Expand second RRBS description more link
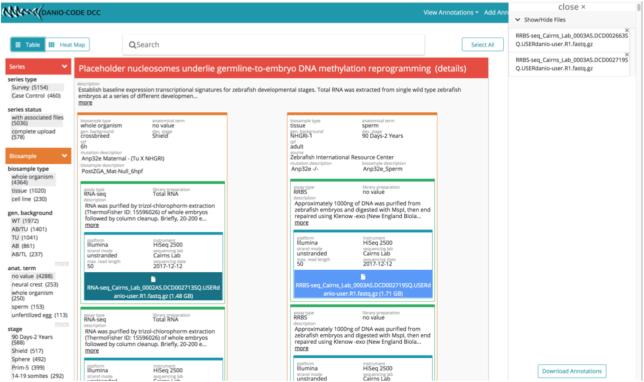This screenshot has height=382, width=644. [301, 348]
